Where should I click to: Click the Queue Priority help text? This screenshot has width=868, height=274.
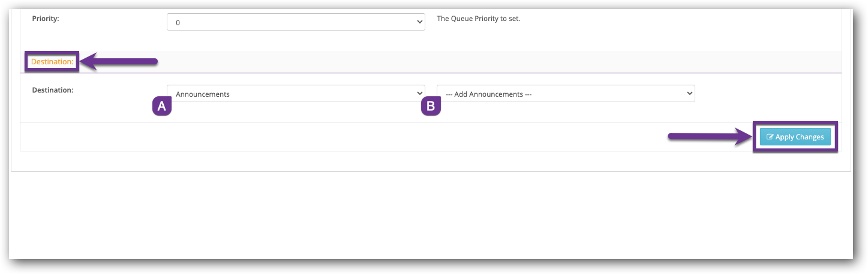pyautogui.click(x=478, y=19)
